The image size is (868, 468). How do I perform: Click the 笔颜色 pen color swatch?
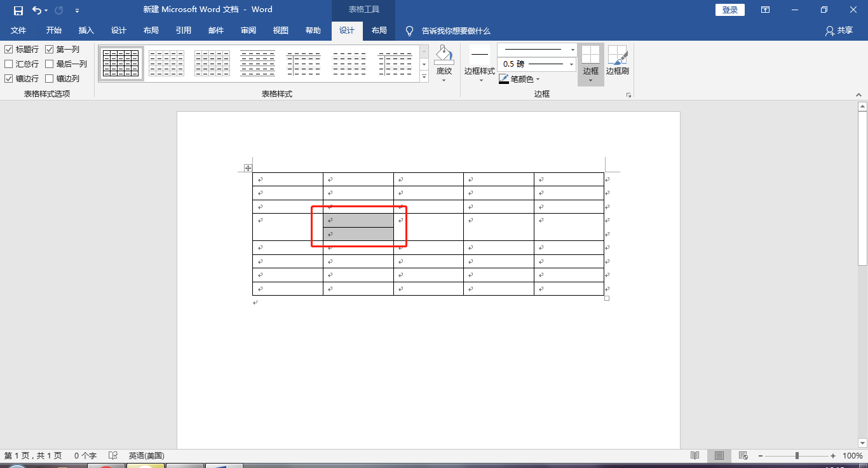tap(504, 79)
